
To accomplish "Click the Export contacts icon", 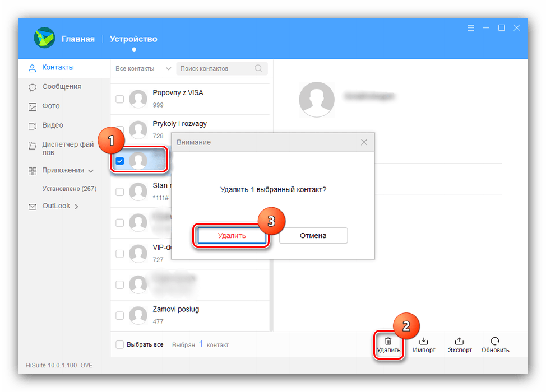I will pyautogui.click(x=460, y=341).
